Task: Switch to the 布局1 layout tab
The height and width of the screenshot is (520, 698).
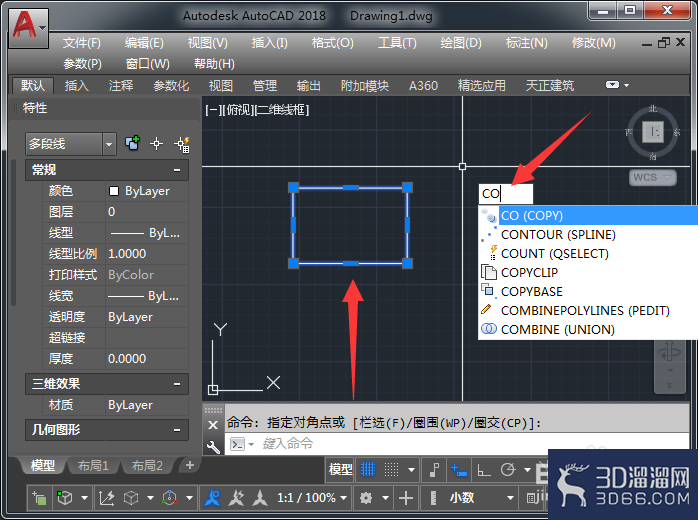Action: click(x=93, y=466)
